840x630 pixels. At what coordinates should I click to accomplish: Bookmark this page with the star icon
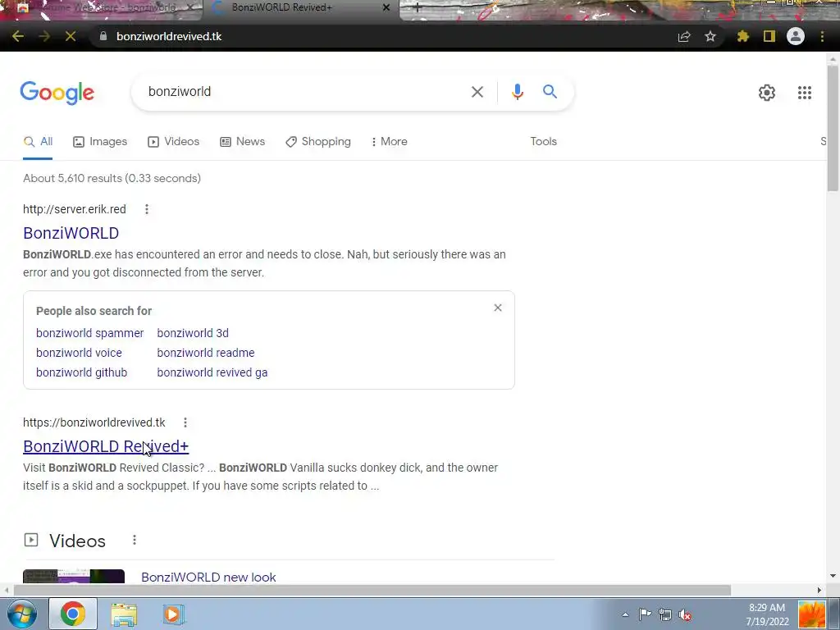pos(710,36)
